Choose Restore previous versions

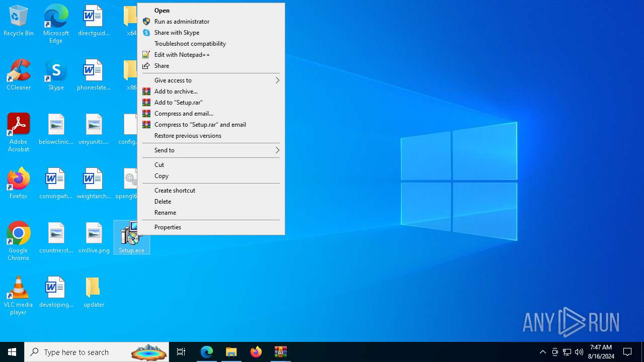click(x=211, y=136)
